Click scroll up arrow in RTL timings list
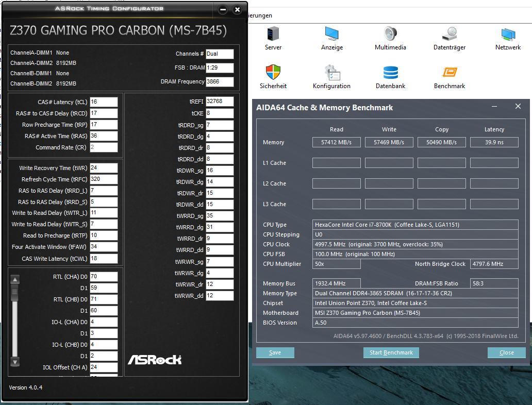Viewport: 532px width, 405px height. click(15, 279)
